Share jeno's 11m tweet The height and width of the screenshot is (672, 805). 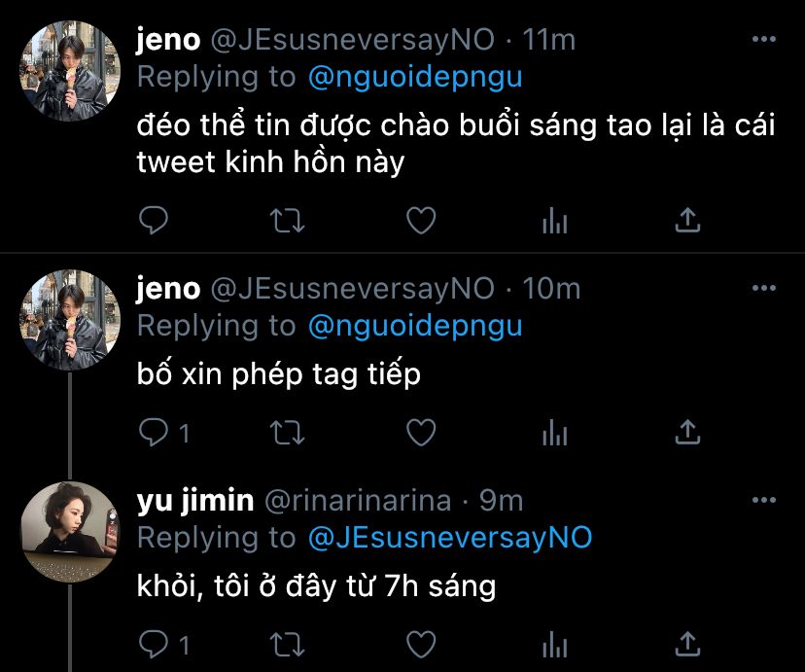pos(687,222)
